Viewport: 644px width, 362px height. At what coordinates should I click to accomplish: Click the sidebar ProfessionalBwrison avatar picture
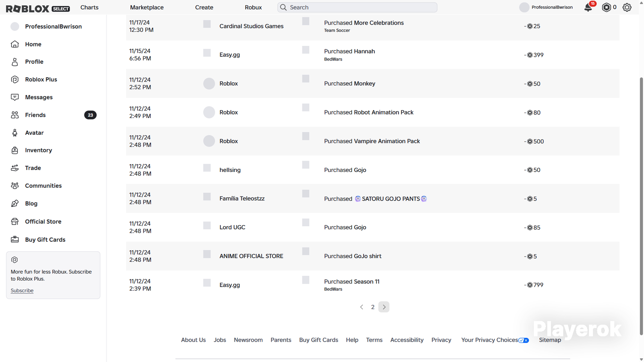[15, 26]
